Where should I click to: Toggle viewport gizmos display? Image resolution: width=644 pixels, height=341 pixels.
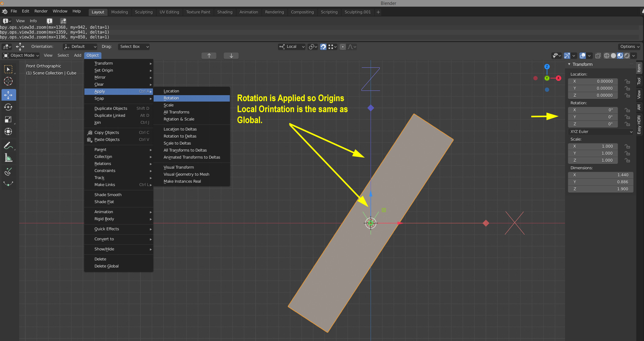pos(567,56)
